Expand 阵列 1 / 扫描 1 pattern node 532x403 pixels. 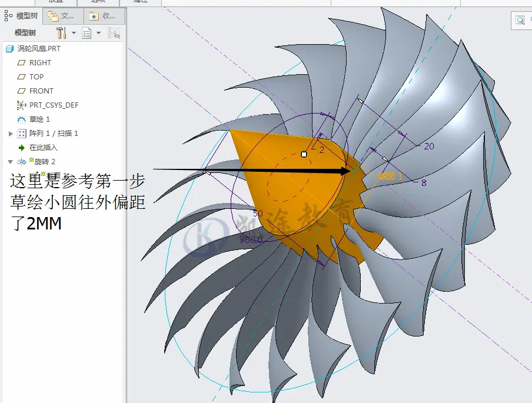pyautogui.click(x=11, y=134)
